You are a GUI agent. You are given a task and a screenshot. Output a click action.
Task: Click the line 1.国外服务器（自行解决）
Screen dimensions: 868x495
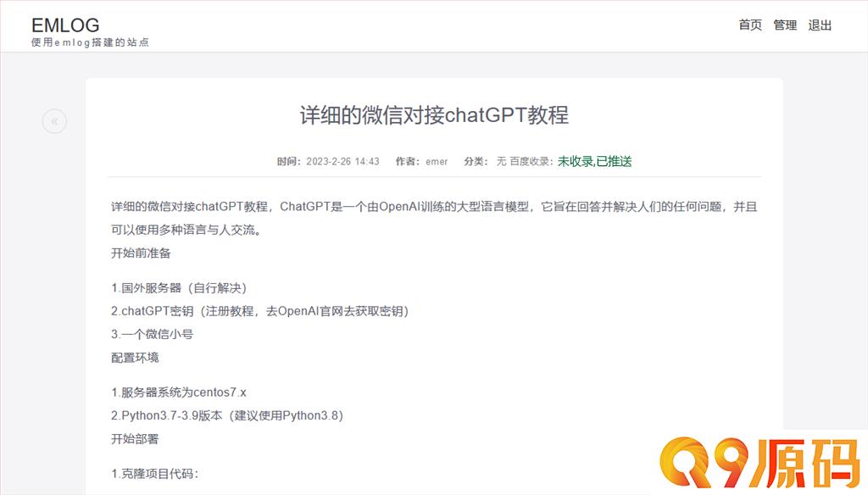(x=179, y=288)
